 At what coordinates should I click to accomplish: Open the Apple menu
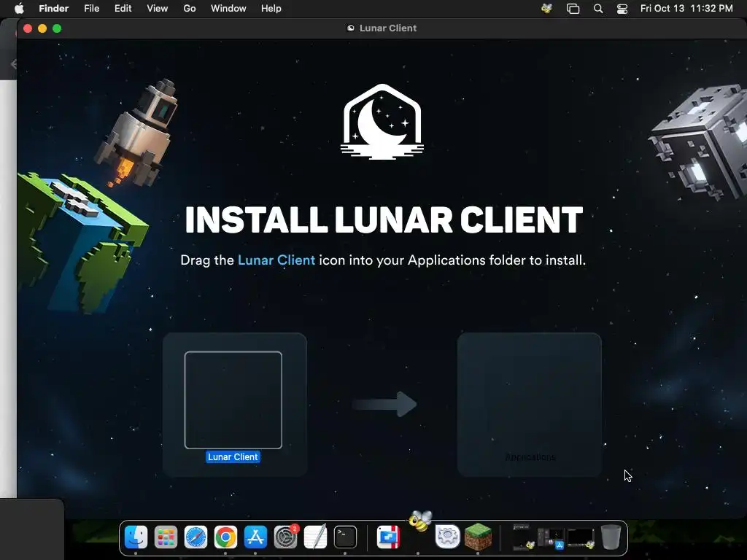(19, 9)
